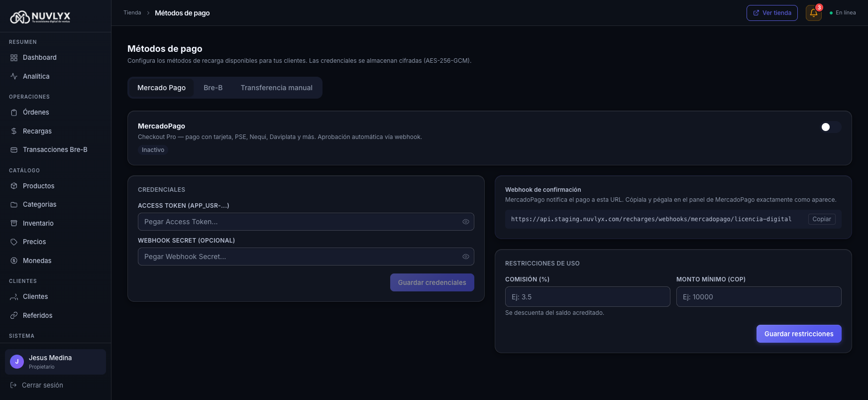The width and height of the screenshot is (868, 400).
Task: Go to Inventario menu item
Action: (55, 223)
